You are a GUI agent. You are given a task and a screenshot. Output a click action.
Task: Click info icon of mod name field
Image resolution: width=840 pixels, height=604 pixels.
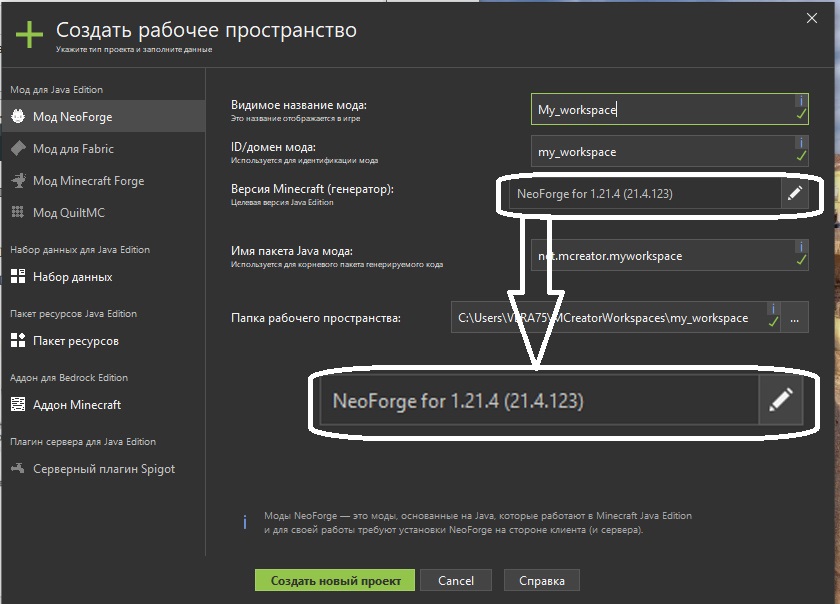coord(801,100)
